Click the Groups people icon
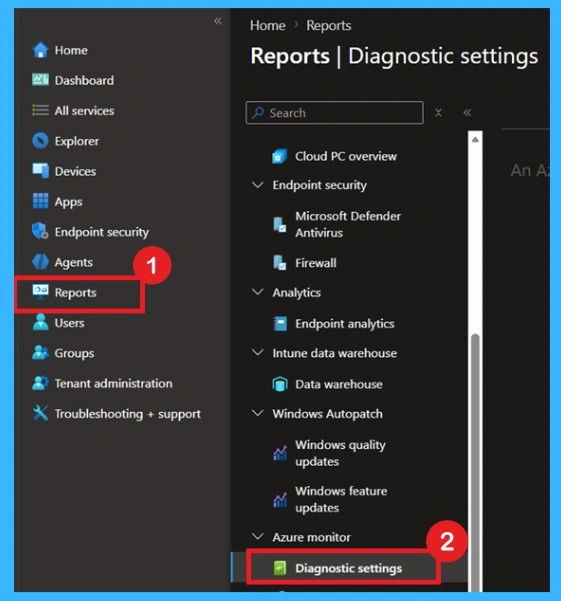The image size is (561, 601). [x=40, y=352]
